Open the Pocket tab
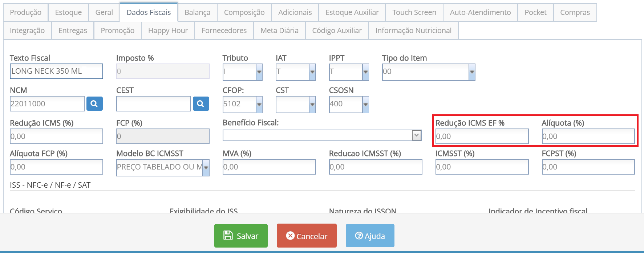This screenshot has height=253, width=644. [x=535, y=12]
